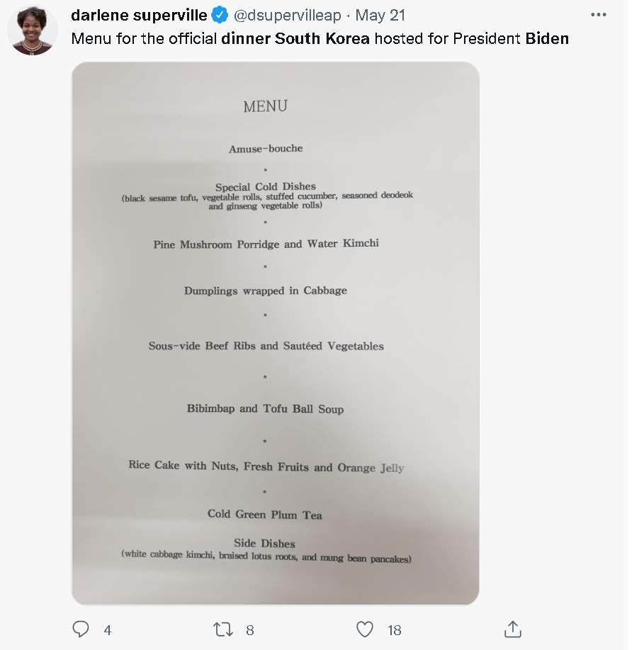Open darlene superville's profile avatar
The width and height of the screenshot is (644, 650).
point(33,33)
